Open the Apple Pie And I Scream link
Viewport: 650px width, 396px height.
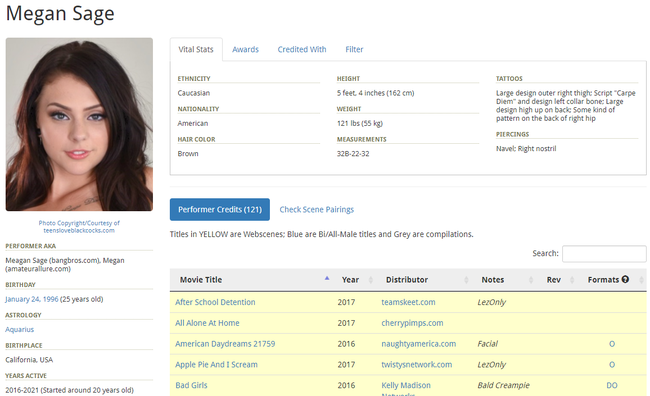216,364
